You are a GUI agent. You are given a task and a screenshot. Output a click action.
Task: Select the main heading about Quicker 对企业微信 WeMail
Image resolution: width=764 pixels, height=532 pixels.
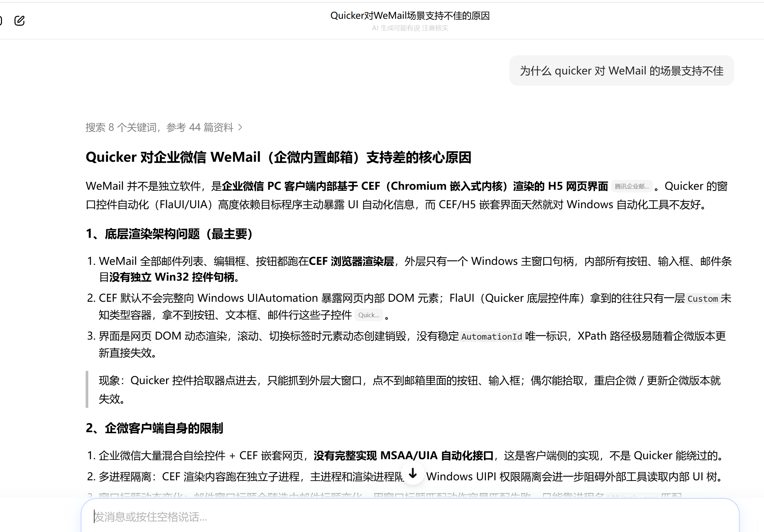[x=278, y=157]
